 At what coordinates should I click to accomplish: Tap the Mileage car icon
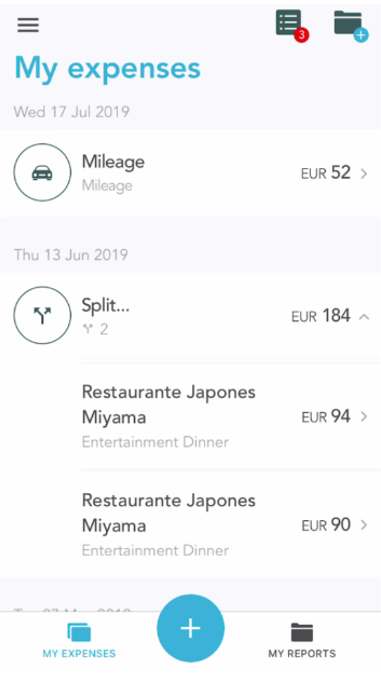point(42,173)
